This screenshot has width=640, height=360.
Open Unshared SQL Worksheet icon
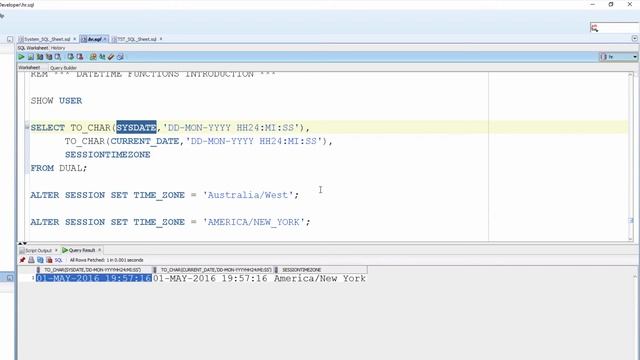93,57
